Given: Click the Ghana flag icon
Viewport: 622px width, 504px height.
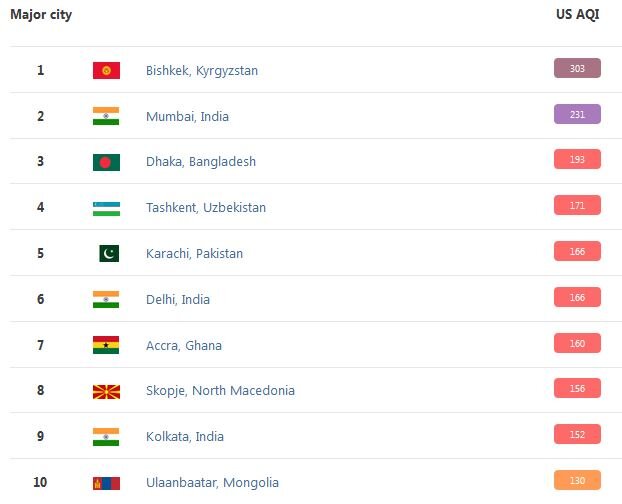Looking at the screenshot, I should (x=106, y=345).
